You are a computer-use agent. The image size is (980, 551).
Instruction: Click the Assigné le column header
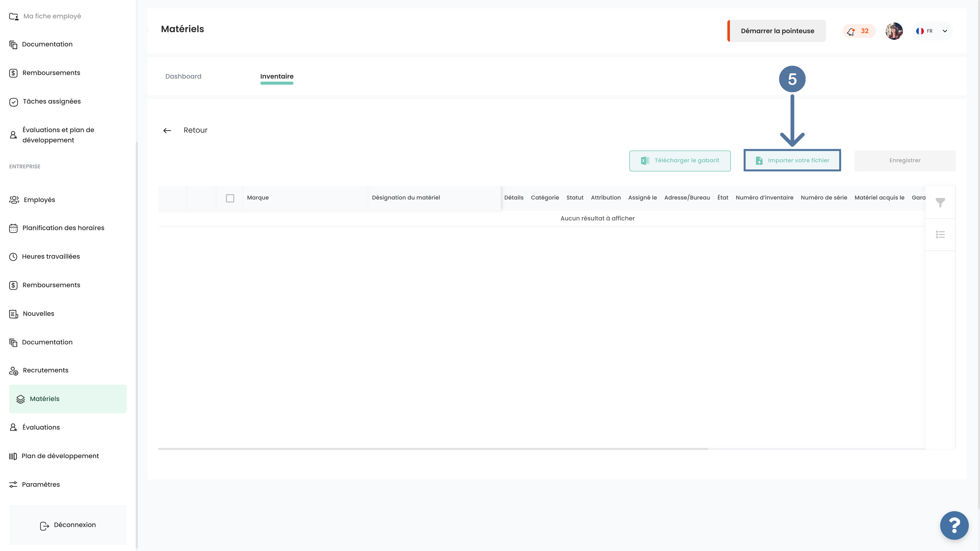pyautogui.click(x=642, y=198)
